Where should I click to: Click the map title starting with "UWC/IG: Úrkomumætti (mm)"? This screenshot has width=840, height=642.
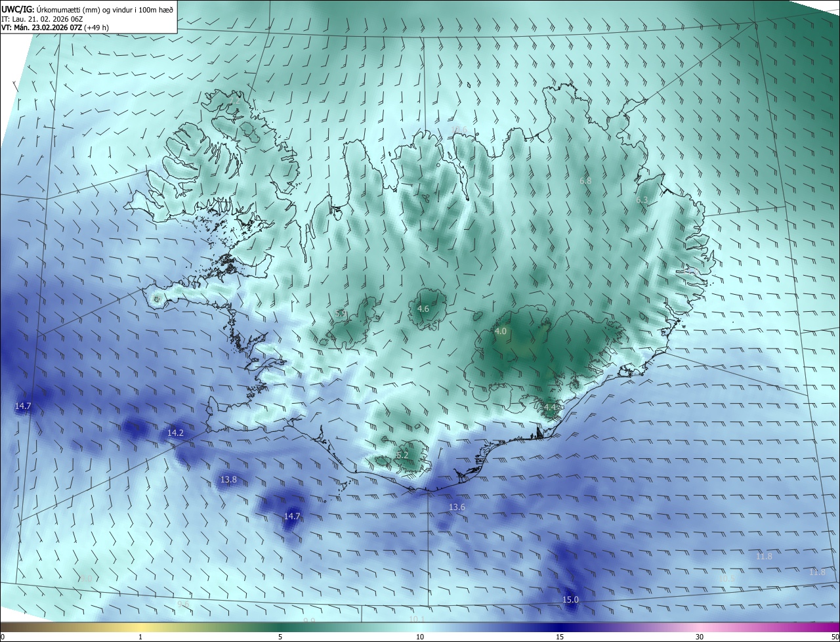pos(88,9)
